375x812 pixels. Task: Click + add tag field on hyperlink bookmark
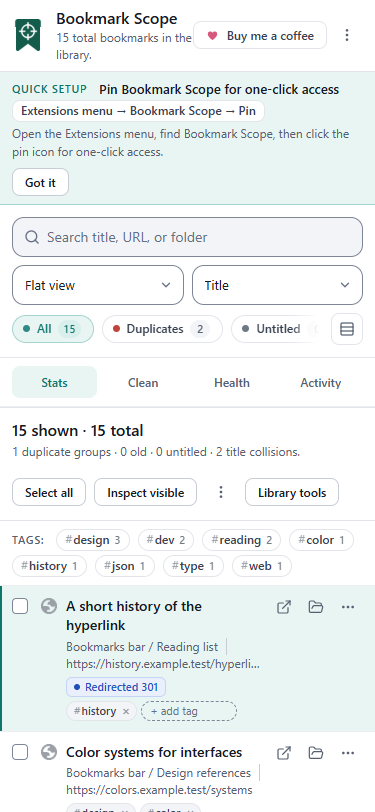189,711
